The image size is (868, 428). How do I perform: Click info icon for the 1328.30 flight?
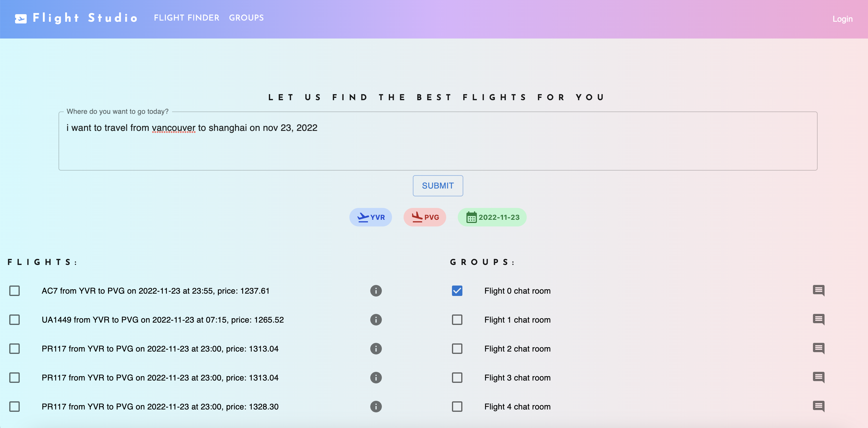pos(376,407)
